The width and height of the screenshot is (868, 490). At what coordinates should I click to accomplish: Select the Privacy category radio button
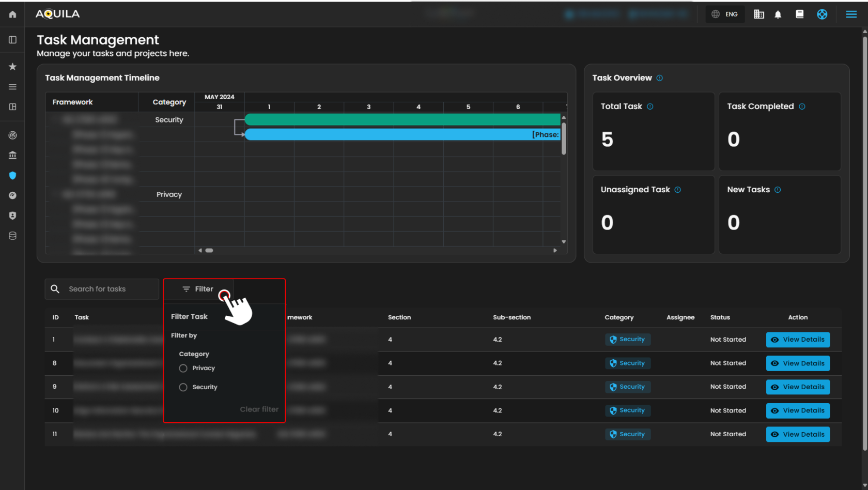coord(183,369)
